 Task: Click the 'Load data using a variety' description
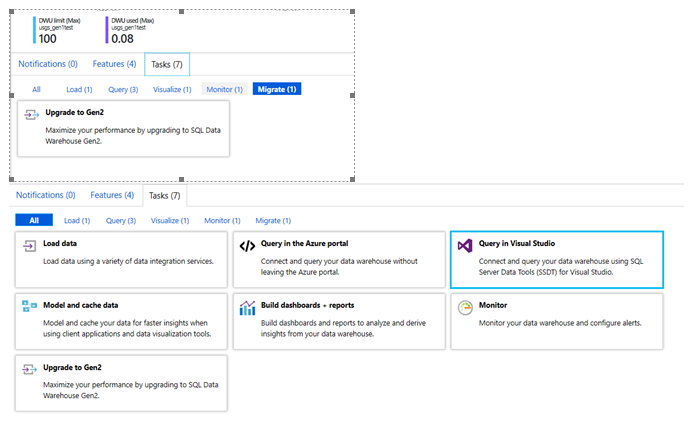tap(128, 261)
